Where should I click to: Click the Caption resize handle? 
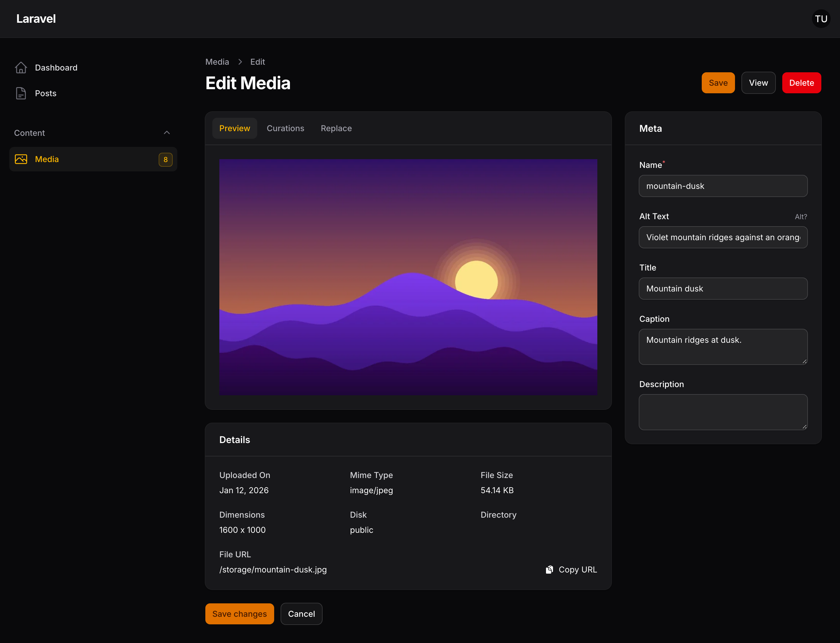click(804, 361)
